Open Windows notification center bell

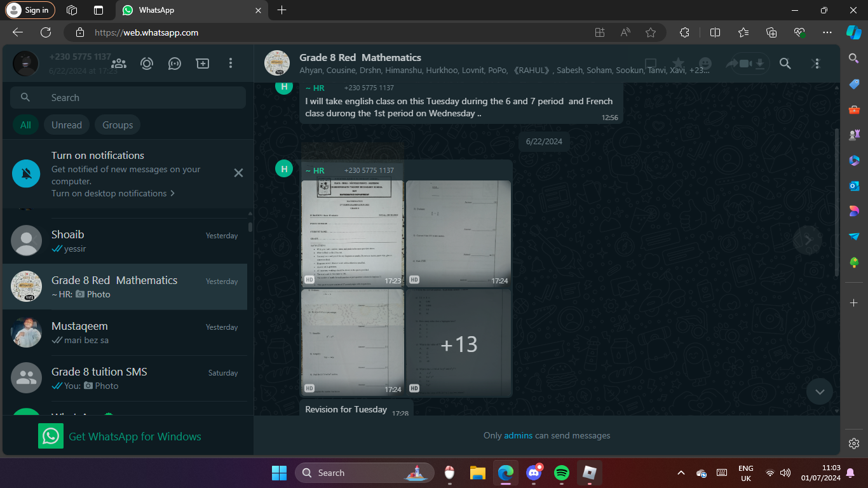pyautogui.click(x=850, y=473)
